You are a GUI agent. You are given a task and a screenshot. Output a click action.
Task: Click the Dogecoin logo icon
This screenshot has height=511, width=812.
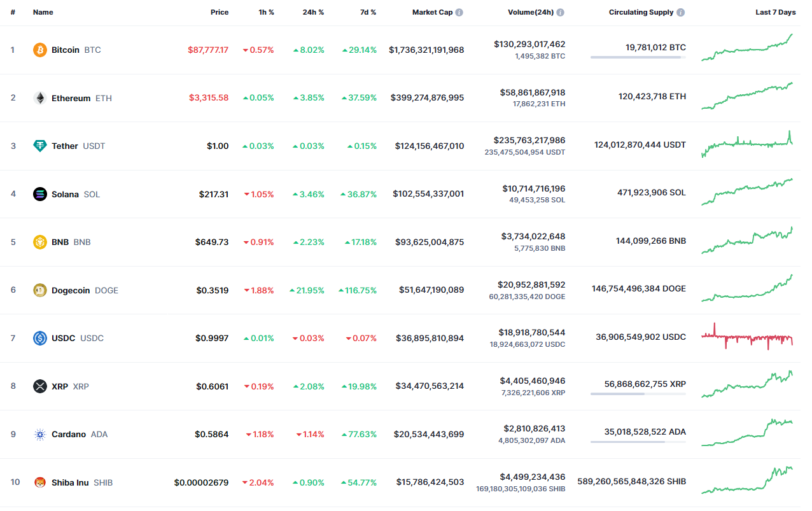click(40, 290)
